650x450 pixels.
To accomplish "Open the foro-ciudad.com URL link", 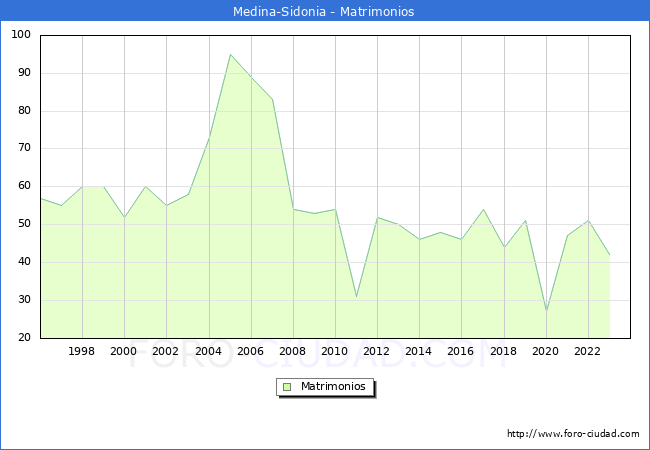I will pos(573,434).
